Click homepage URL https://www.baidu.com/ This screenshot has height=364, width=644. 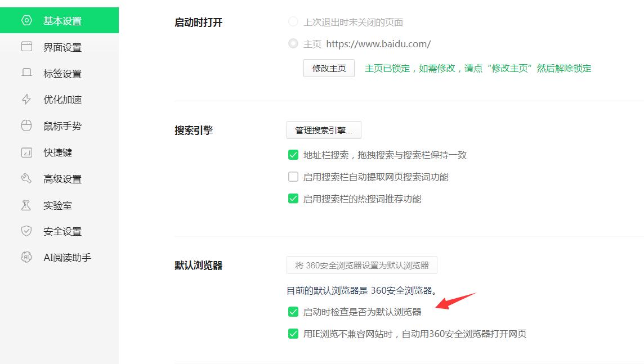[x=378, y=44]
